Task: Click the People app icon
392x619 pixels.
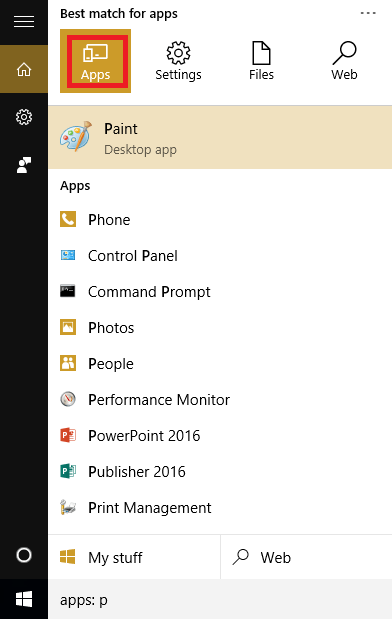Action: click(68, 363)
